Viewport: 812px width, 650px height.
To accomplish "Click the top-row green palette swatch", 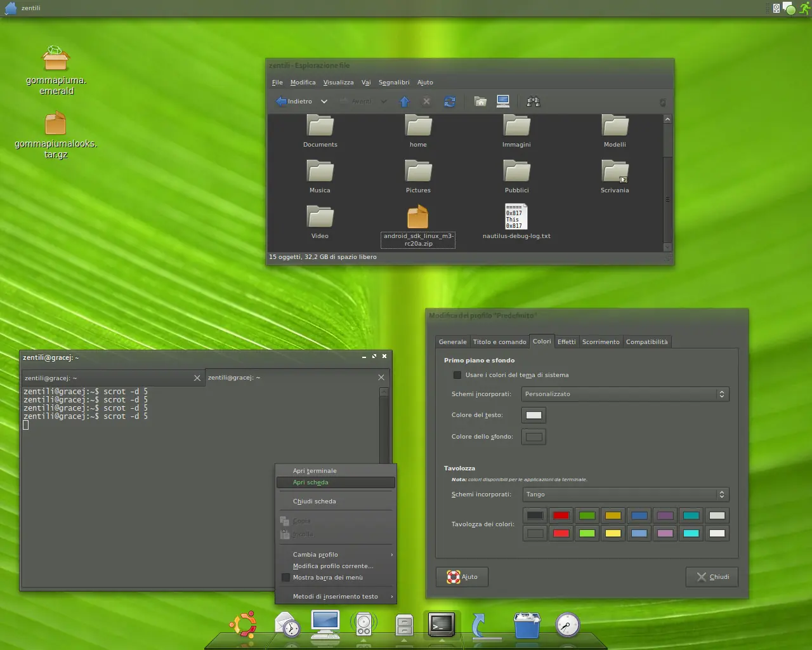I will [587, 515].
